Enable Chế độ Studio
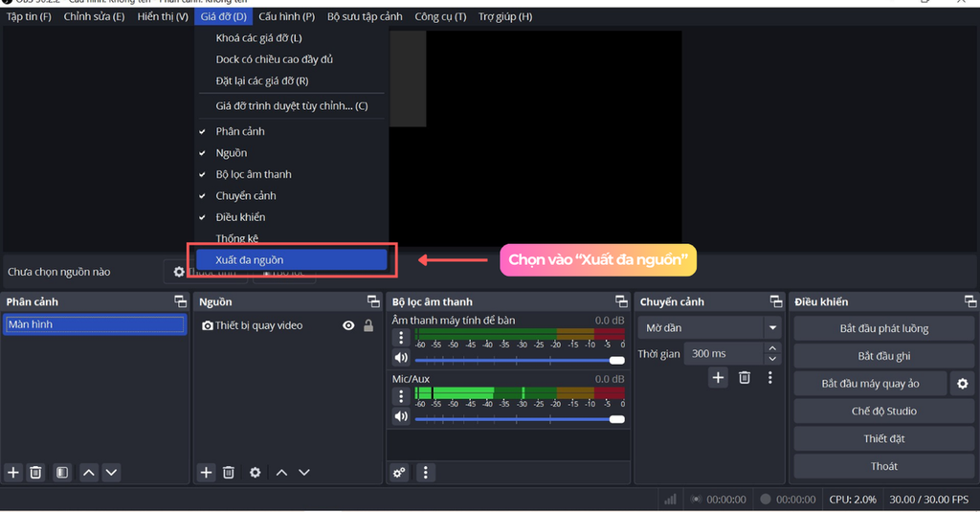 click(x=883, y=412)
